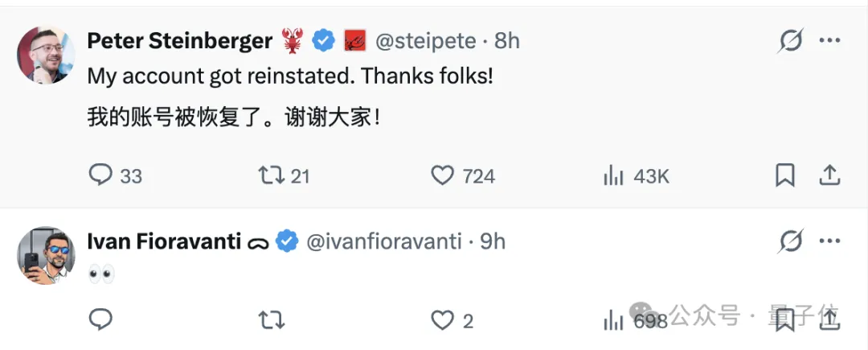Retweet Ivan Fioravanti's post
This screenshot has height=350, width=868.
[x=271, y=320]
